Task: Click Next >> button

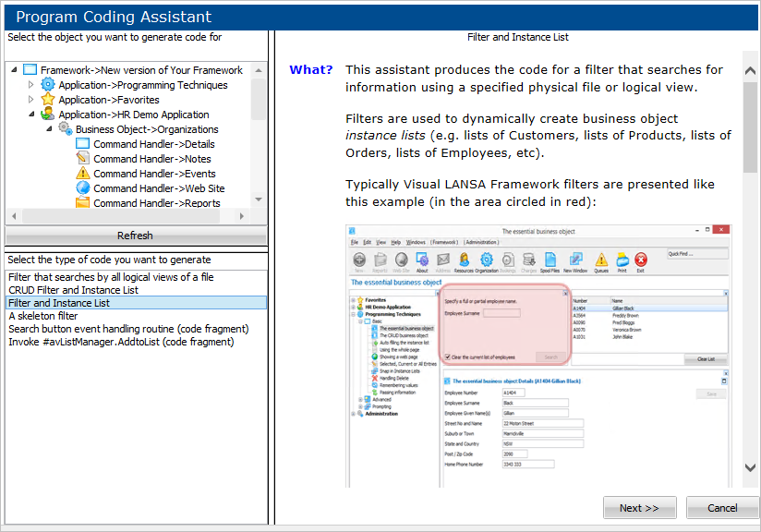Action: (639, 508)
